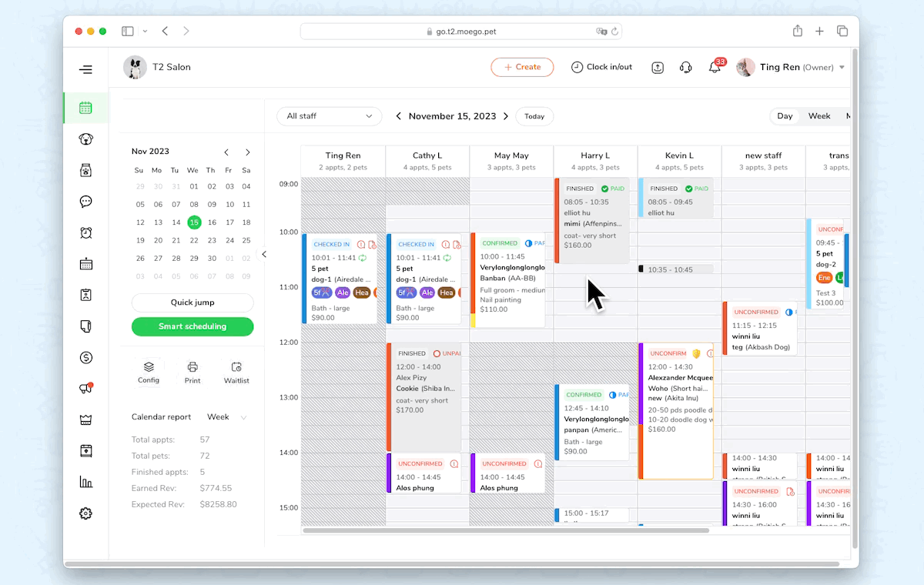
Task: Go to next month in mini calendar
Action: click(247, 152)
